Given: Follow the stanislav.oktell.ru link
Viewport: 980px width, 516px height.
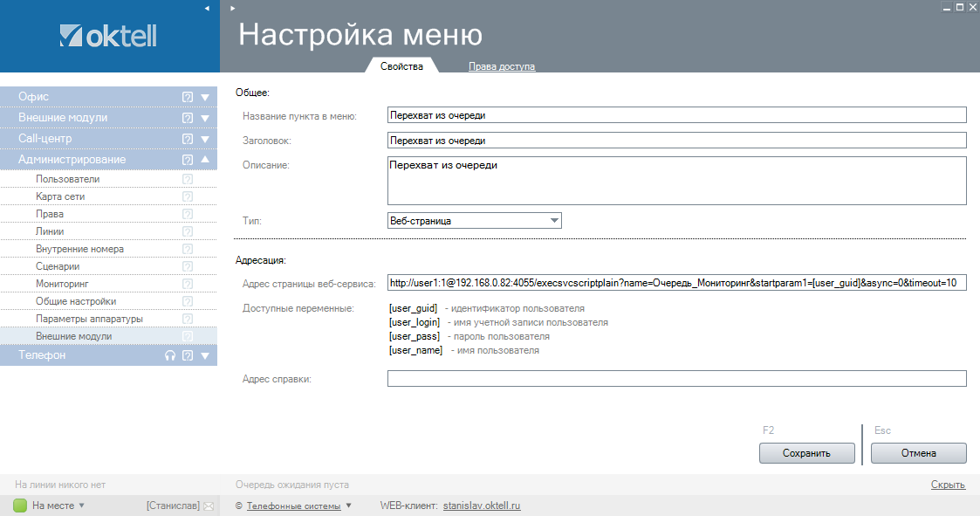Looking at the screenshot, I should coord(482,506).
